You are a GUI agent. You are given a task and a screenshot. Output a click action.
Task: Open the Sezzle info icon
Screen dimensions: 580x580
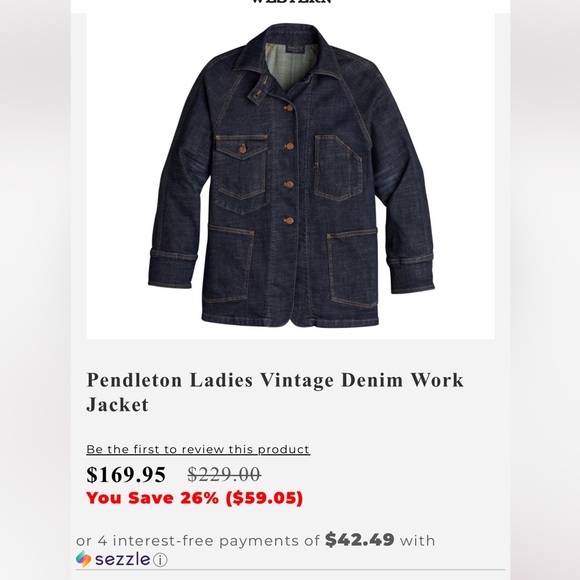[x=160, y=560]
